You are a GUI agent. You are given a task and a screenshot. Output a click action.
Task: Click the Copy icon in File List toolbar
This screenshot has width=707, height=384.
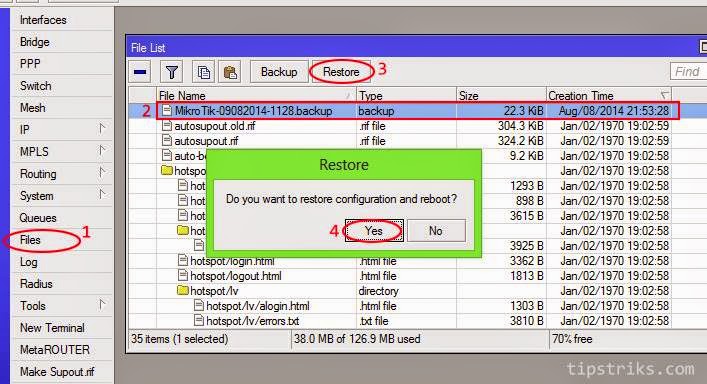tap(203, 72)
